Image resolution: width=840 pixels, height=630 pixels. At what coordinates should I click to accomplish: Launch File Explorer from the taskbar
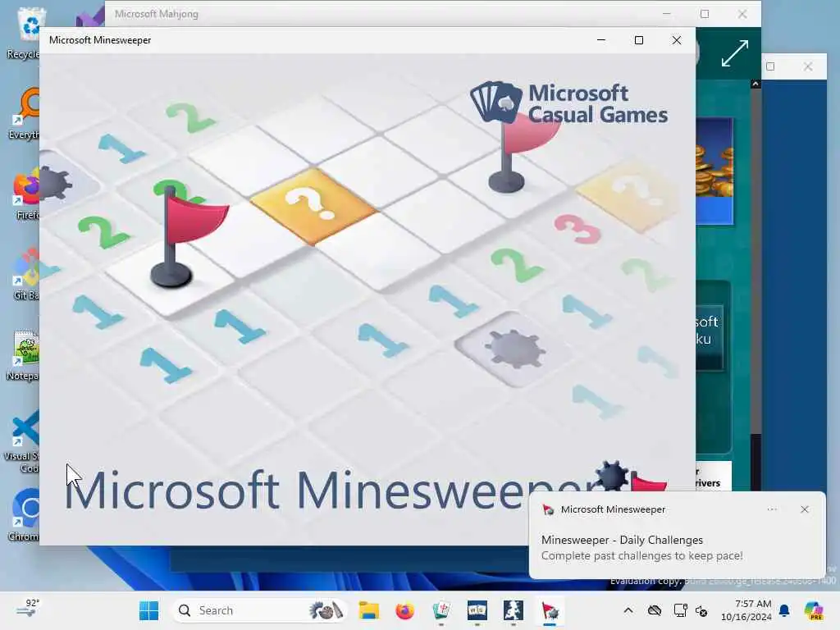pyautogui.click(x=369, y=610)
